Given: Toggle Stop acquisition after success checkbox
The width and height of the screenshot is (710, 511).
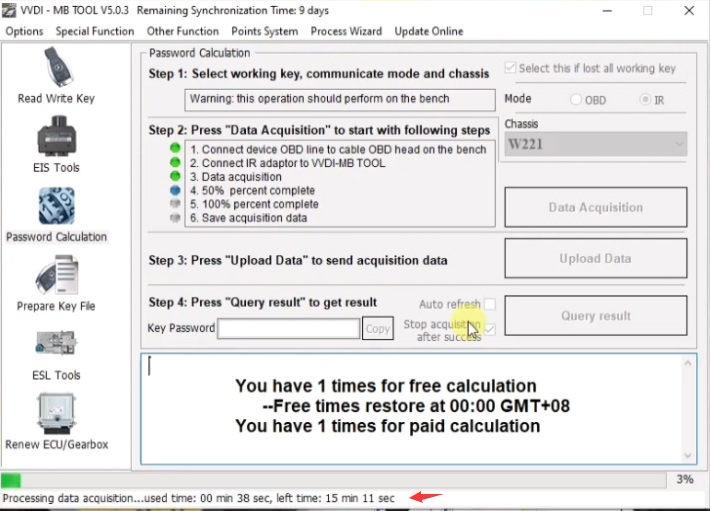Looking at the screenshot, I should pos(489,330).
